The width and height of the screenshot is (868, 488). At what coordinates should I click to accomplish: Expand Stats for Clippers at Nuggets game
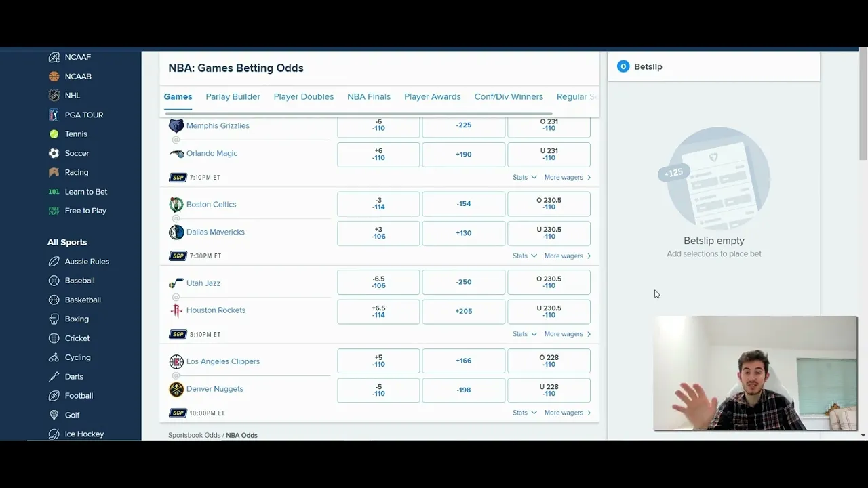tap(525, 413)
